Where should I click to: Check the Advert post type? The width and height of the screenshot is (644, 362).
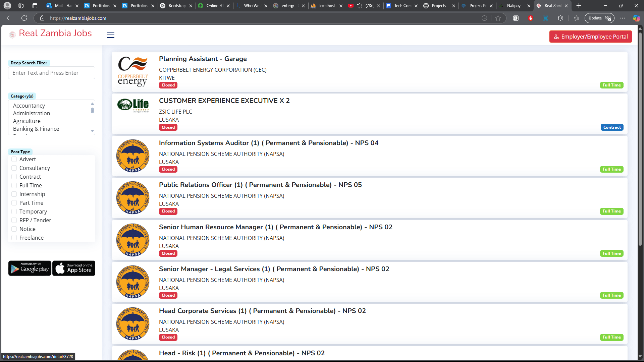14,159
